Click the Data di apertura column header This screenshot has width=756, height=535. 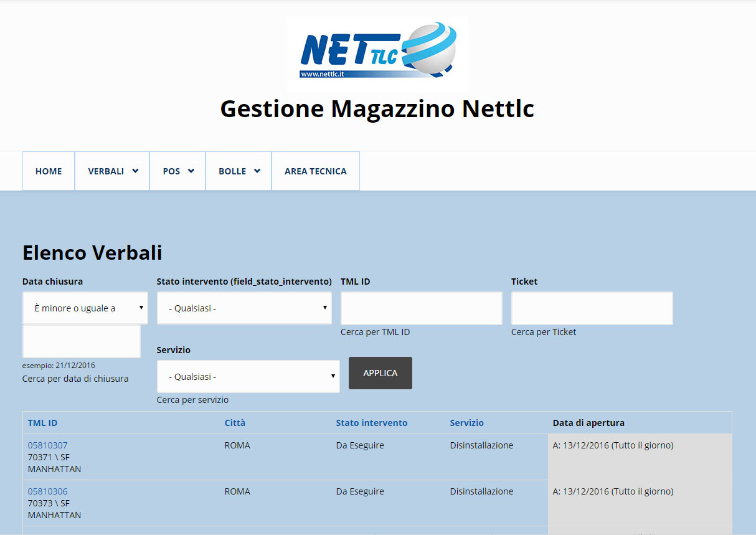(588, 423)
